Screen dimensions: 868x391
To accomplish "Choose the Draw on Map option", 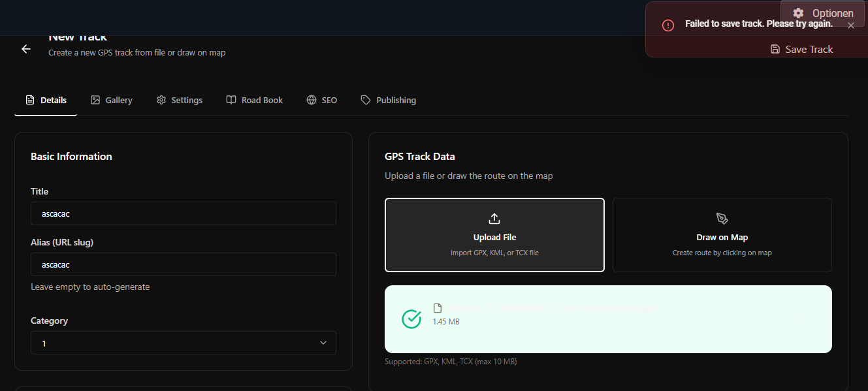I will (x=722, y=235).
